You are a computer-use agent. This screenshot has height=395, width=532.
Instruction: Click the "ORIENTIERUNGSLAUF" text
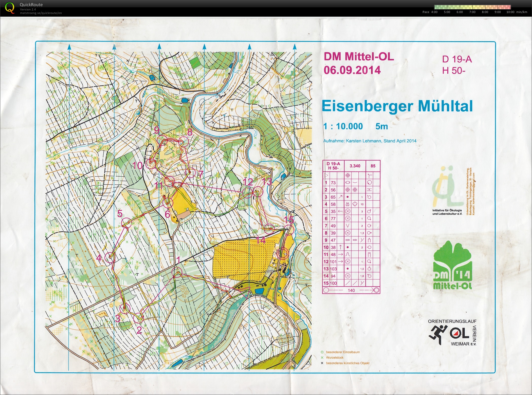tap(452, 321)
